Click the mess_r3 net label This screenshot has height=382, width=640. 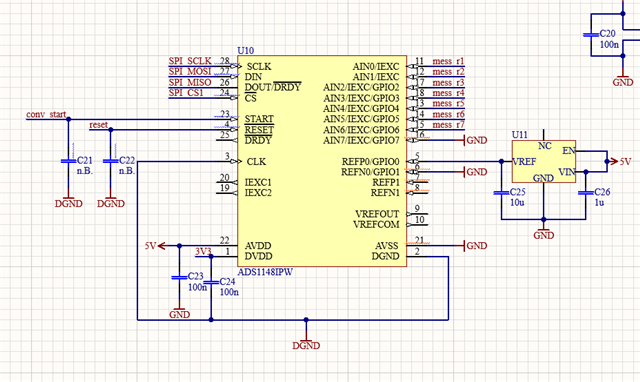(x=448, y=82)
